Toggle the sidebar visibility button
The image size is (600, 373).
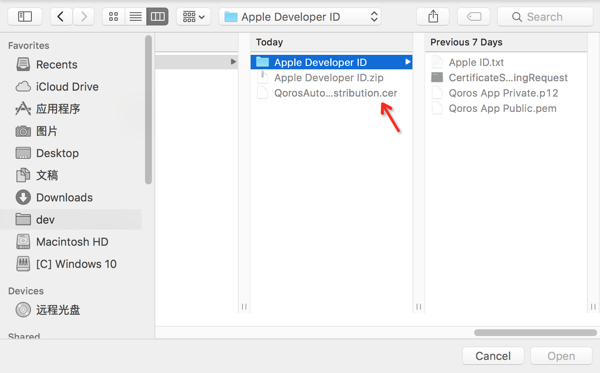point(25,16)
